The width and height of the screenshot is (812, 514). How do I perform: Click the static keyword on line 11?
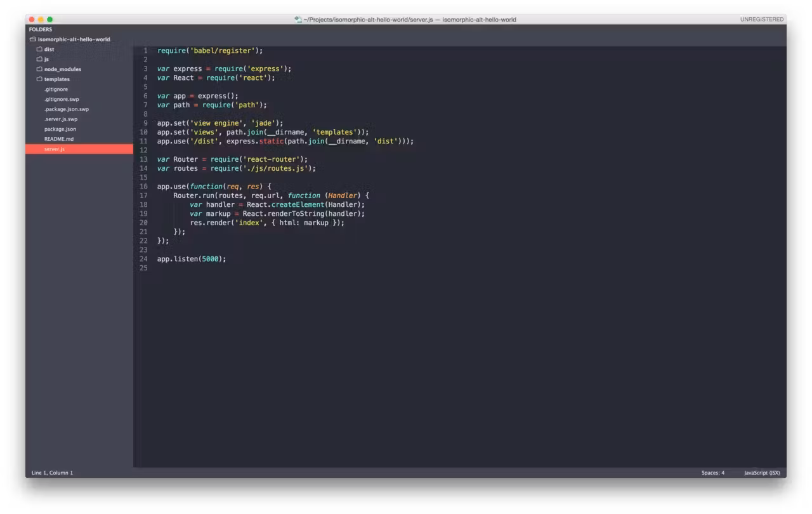click(272, 141)
